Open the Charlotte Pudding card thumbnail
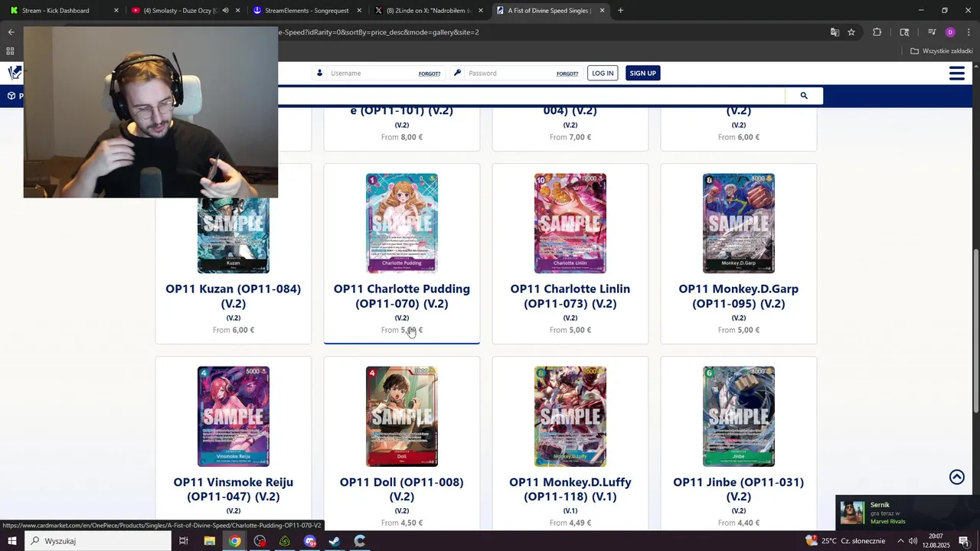Image resolution: width=980 pixels, height=551 pixels. click(x=402, y=223)
